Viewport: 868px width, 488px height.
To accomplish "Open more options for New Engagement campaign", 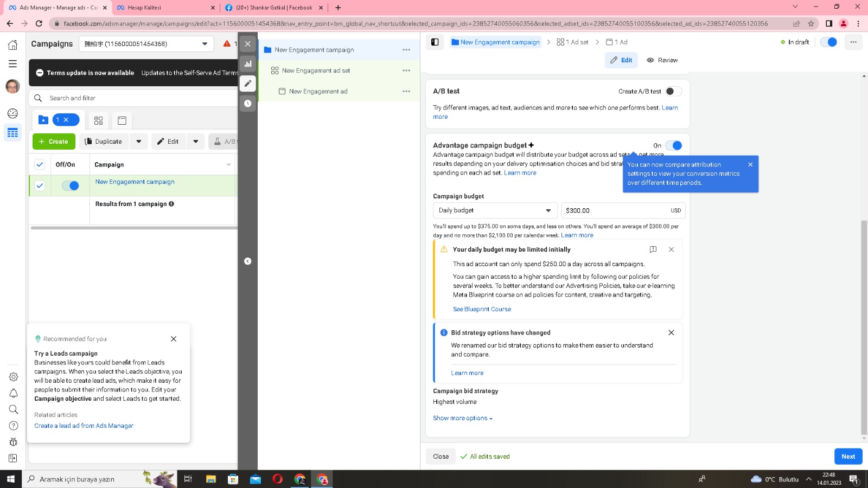I will tap(406, 50).
